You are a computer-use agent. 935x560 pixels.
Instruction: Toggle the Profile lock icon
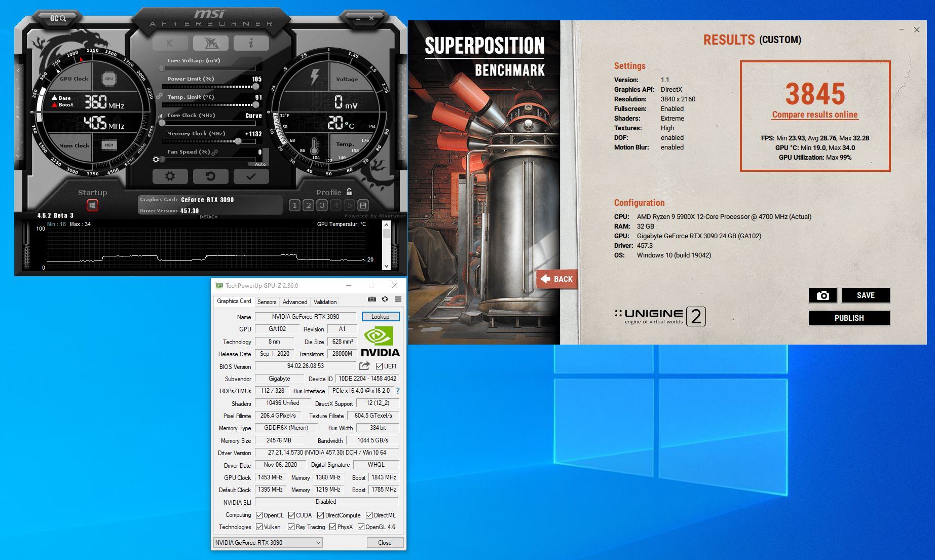click(349, 192)
